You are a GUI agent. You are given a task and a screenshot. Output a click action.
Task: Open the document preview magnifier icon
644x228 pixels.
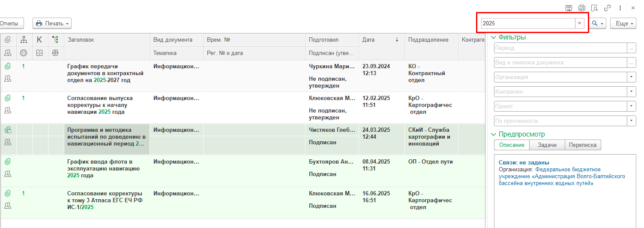click(x=594, y=8)
